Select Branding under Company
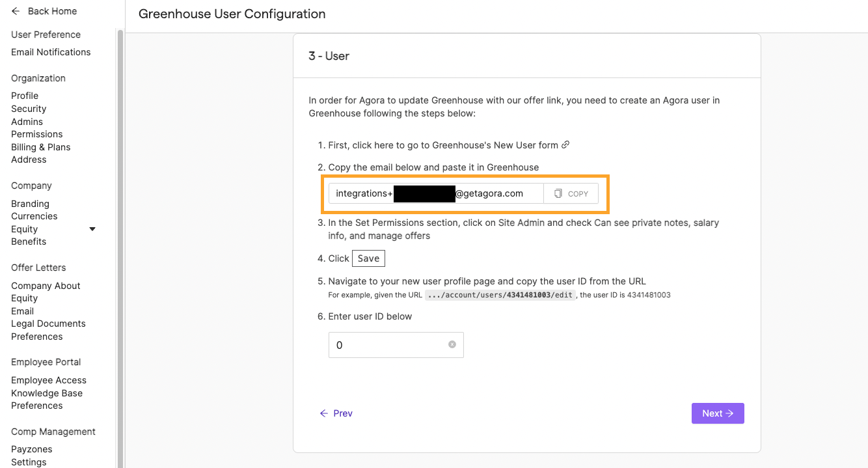 [30, 204]
